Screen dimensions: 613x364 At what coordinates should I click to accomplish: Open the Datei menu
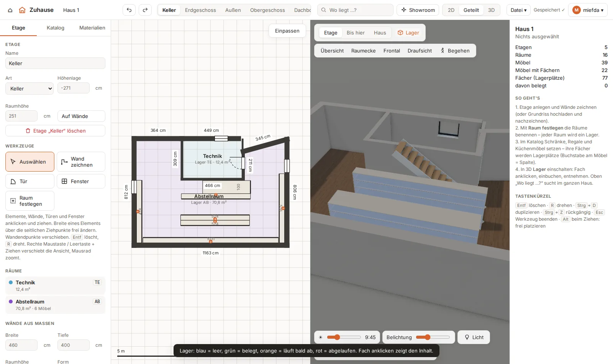coord(518,10)
